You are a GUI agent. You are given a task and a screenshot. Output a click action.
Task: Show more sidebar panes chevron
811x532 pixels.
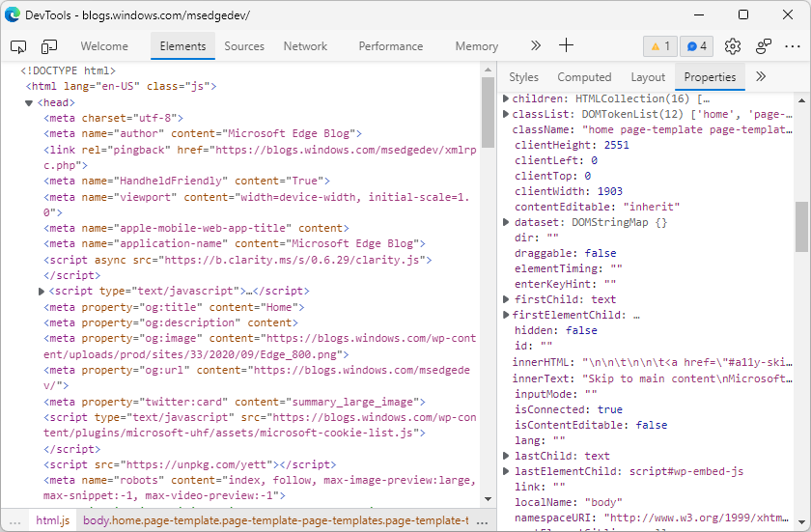pos(761,77)
